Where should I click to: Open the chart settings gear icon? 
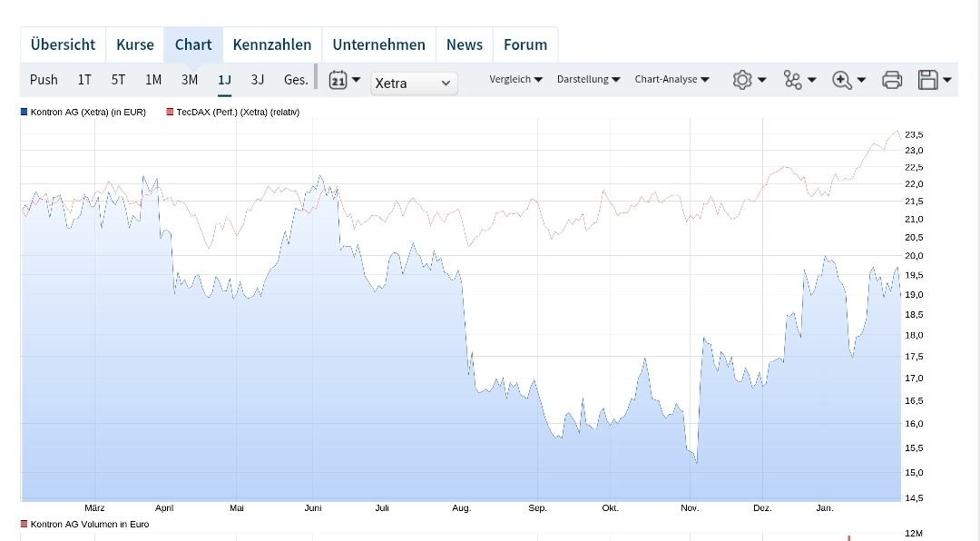click(743, 80)
